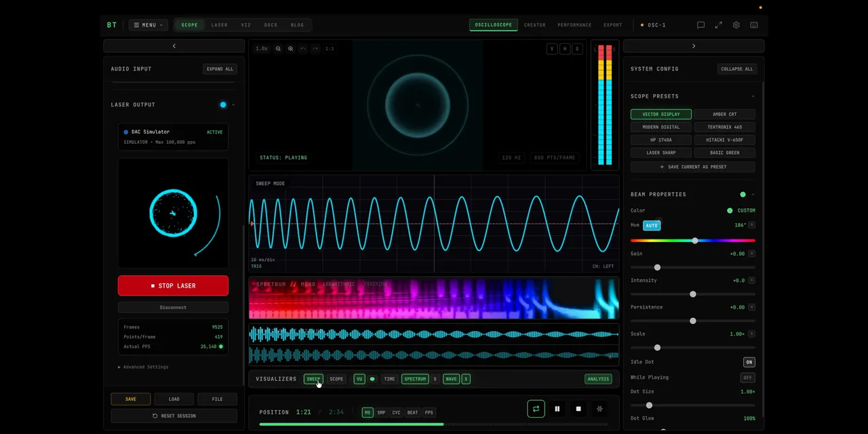Click the OSC-1 session indicator
This screenshot has height=434, width=868.
(654, 25)
